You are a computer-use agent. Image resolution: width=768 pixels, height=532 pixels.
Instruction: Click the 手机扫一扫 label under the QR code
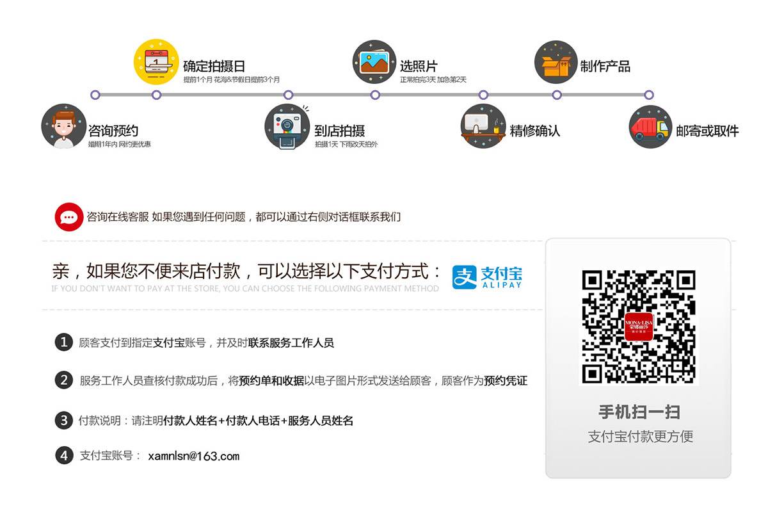point(639,412)
